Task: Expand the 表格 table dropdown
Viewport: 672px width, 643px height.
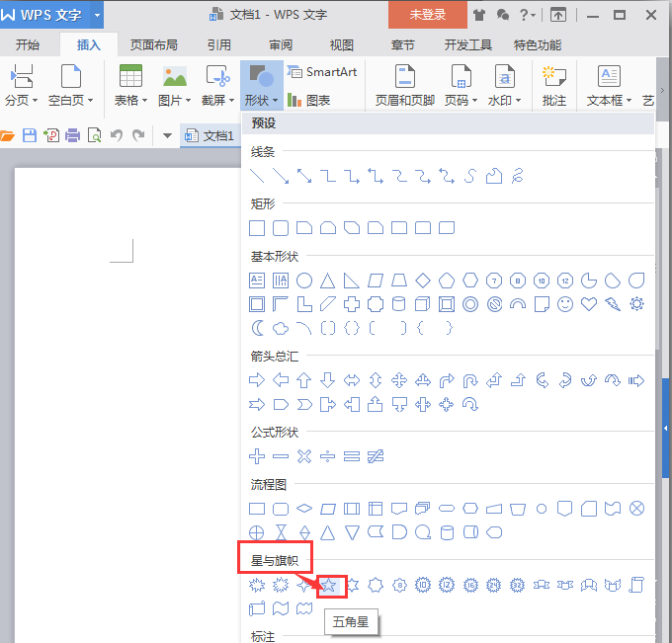Action: [x=130, y=86]
